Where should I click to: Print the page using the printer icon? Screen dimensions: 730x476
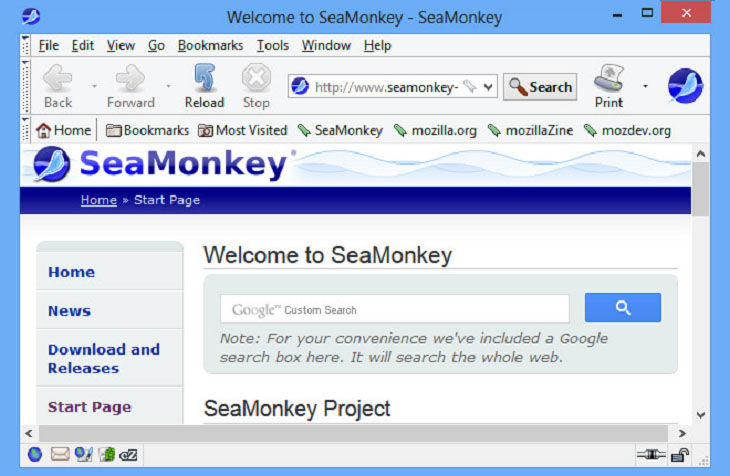click(x=609, y=77)
